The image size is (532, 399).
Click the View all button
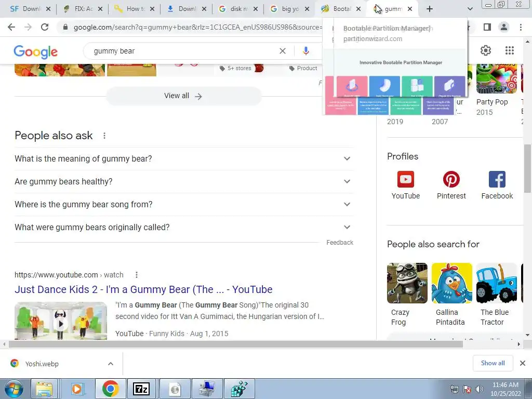183,96
